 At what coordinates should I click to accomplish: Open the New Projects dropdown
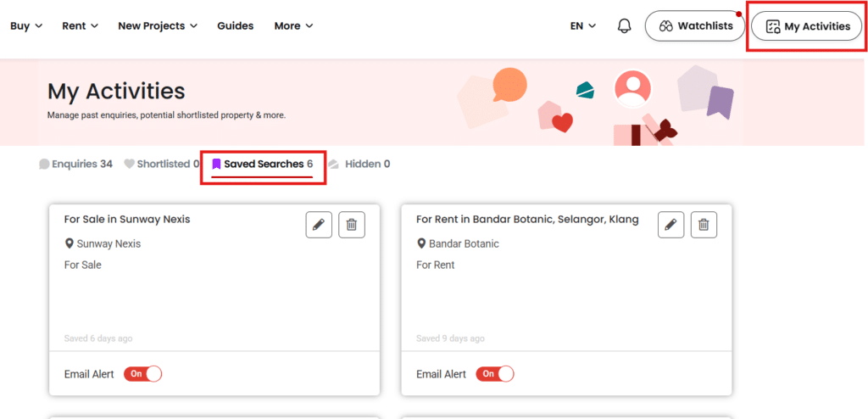[158, 26]
